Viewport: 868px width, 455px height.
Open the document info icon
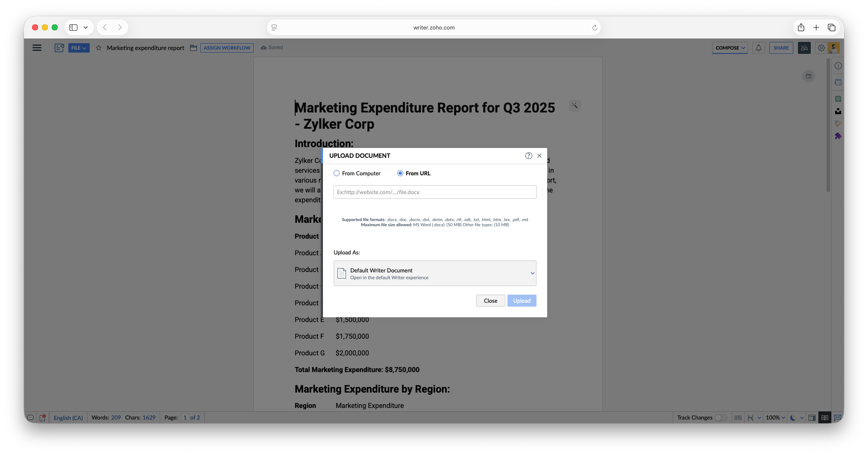click(x=838, y=66)
